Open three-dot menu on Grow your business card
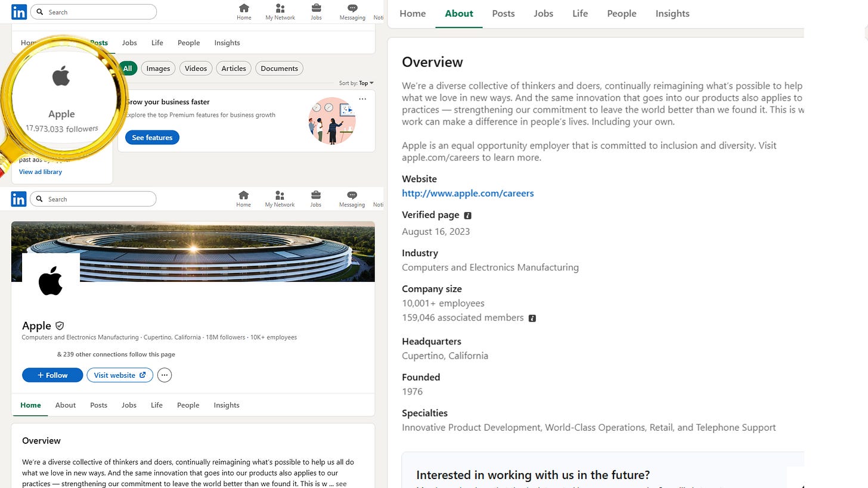This screenshot has width=868, height=488. (x=362, y=99)
